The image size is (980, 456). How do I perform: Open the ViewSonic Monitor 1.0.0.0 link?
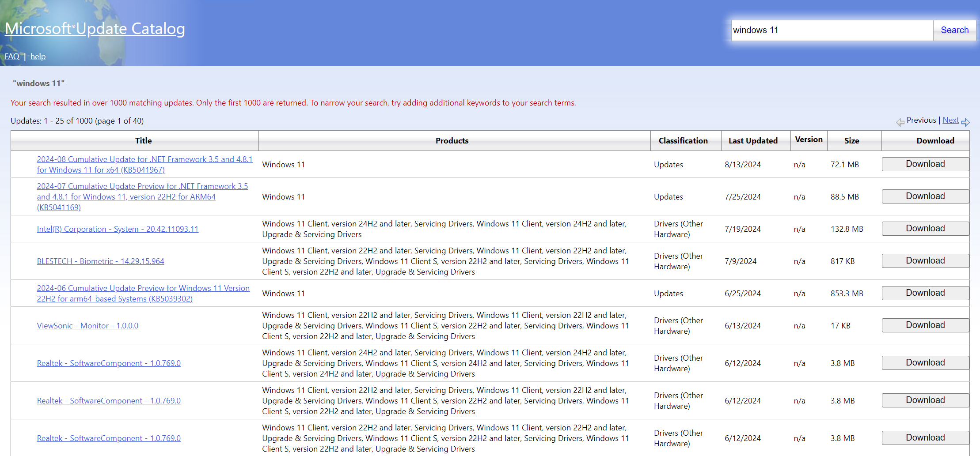coord(87,326)
